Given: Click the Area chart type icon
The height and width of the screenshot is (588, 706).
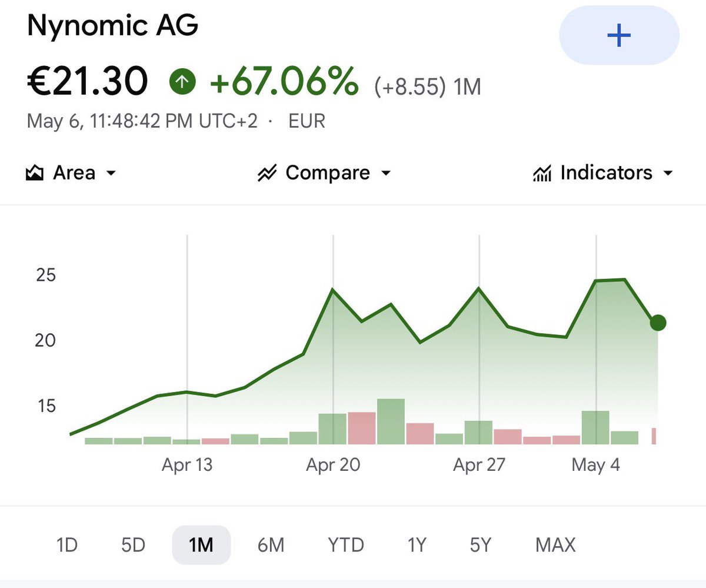Looking at the screenshot, I should click(35, 173).
